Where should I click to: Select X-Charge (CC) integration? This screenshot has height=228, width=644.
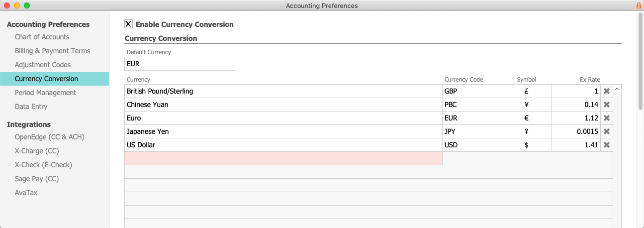[37, 151]
